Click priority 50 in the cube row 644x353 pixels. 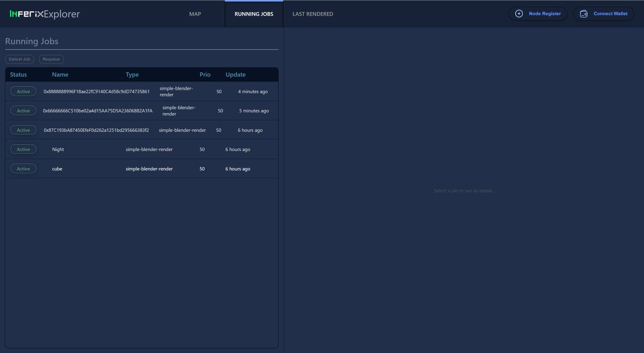click(202, 169)
